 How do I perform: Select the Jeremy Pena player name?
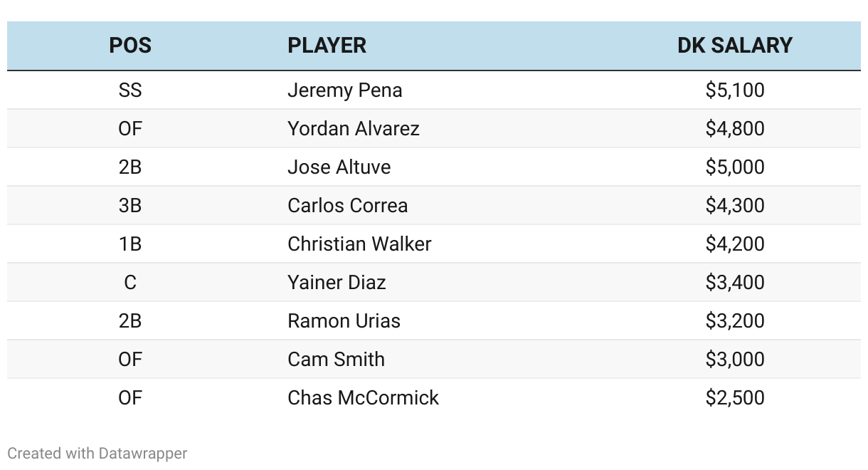tap(345, 90)
